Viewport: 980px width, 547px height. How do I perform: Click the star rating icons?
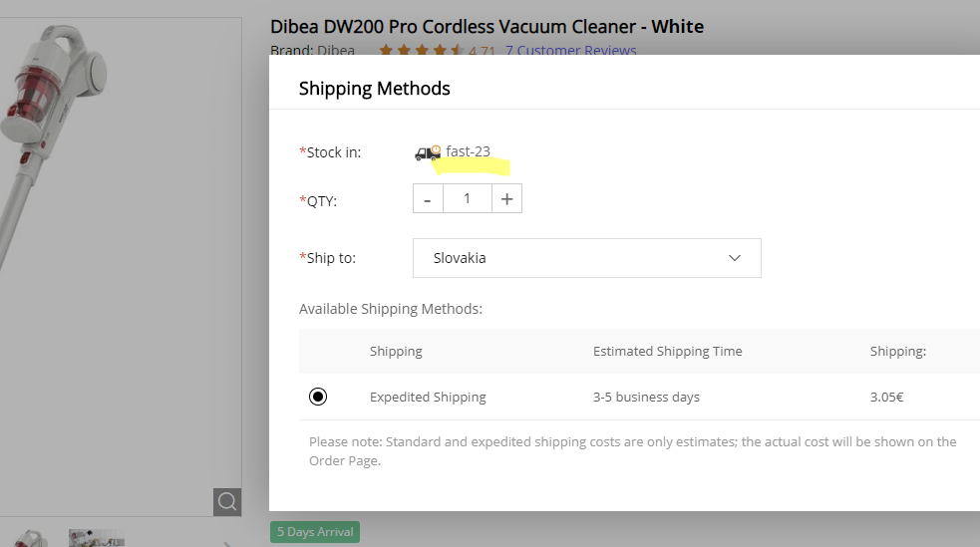click(x=421, y=51)
